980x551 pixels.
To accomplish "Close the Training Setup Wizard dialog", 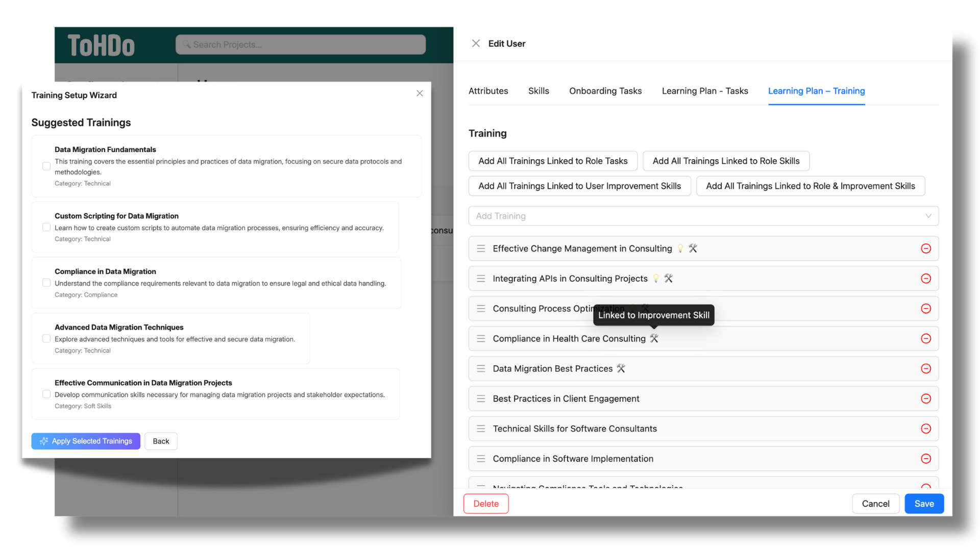I will (x=420, y=93).
